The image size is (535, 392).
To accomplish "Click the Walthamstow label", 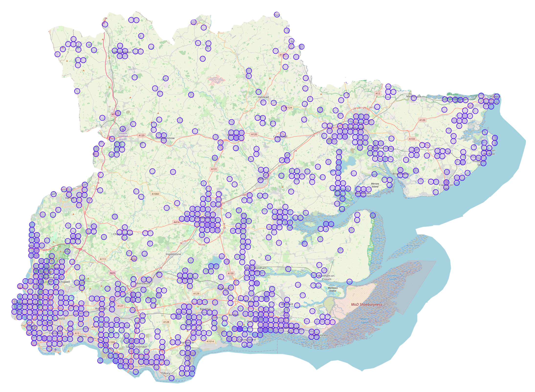I will tap(29, 304).
